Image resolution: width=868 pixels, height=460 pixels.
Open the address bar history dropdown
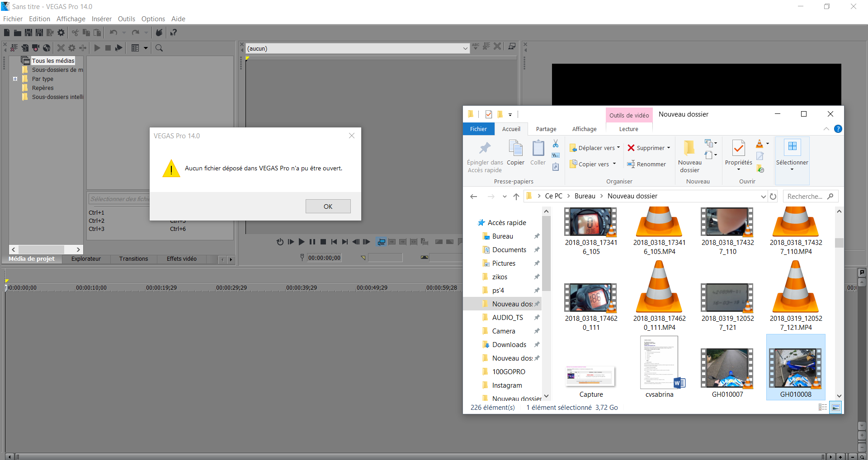click(763, 196)
